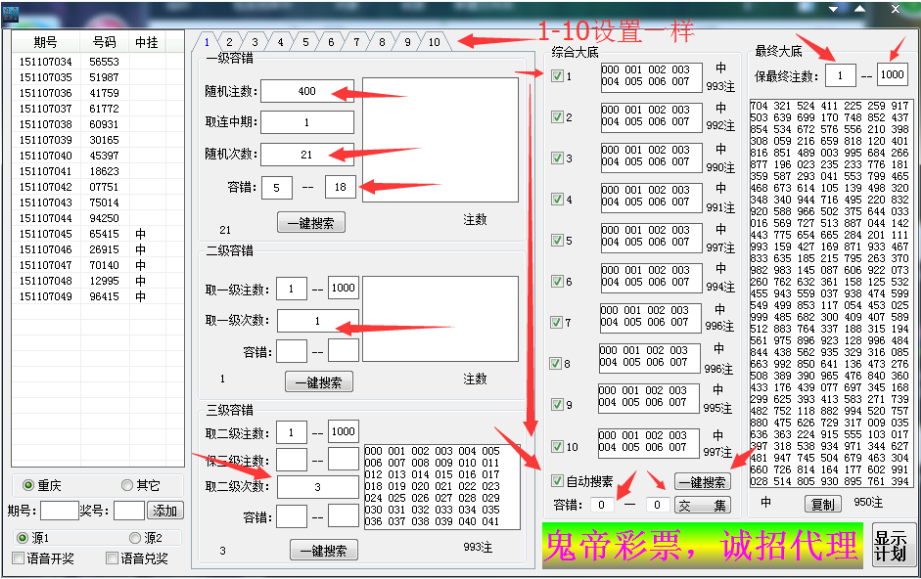Viewport: 921px width, 579px height.
Task: Click the 交集 button
Action: 700,504
